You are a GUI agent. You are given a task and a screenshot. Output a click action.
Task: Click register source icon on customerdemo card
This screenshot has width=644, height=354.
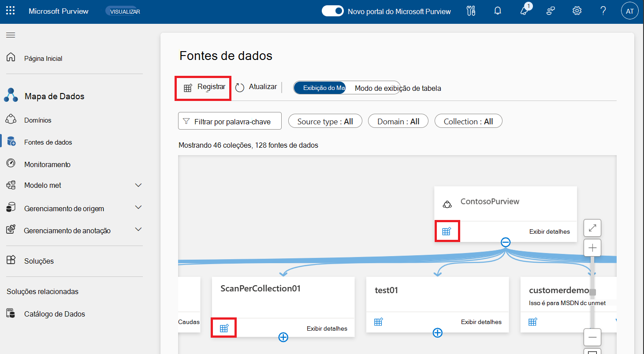[x=532, y=322]
